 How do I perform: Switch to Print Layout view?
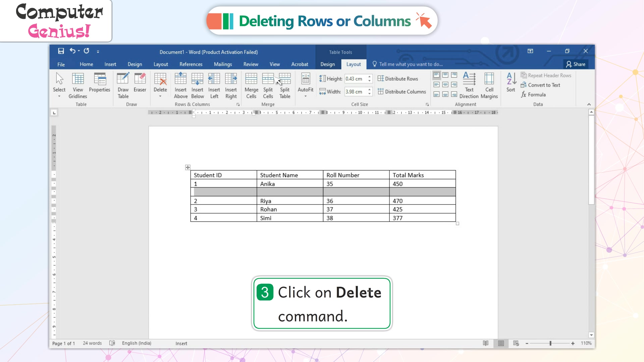pos(501,343)
